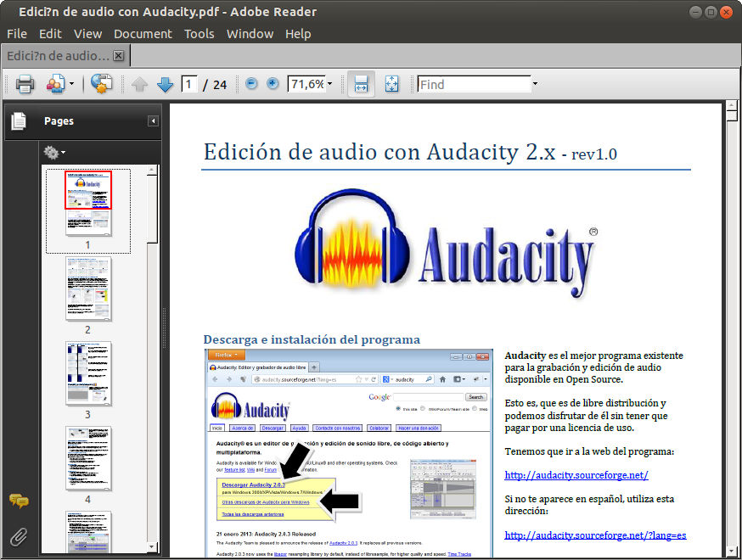Minimize the Adobe Reader window
Viewport: 742px width, 560px height.
(695, 12)
